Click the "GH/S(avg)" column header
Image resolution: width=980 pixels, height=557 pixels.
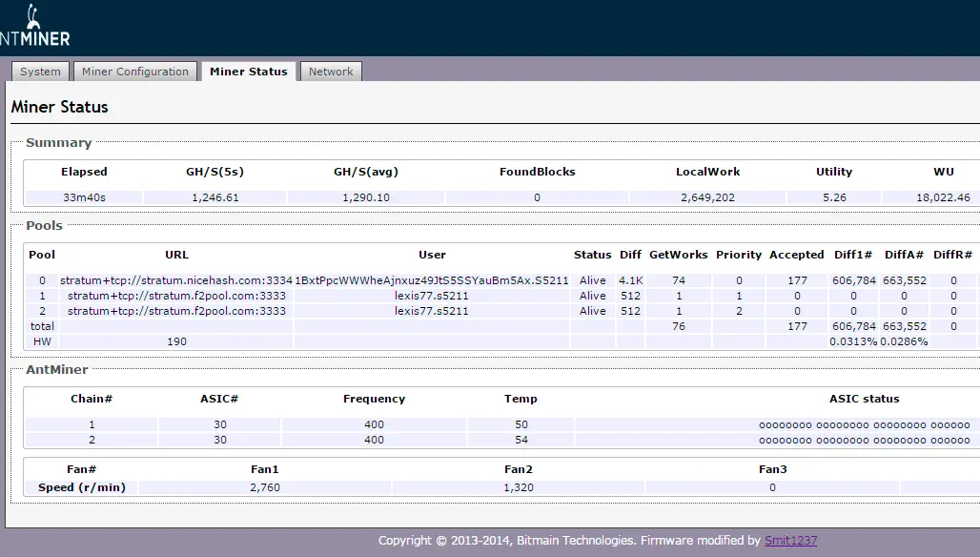coord(366,172)
